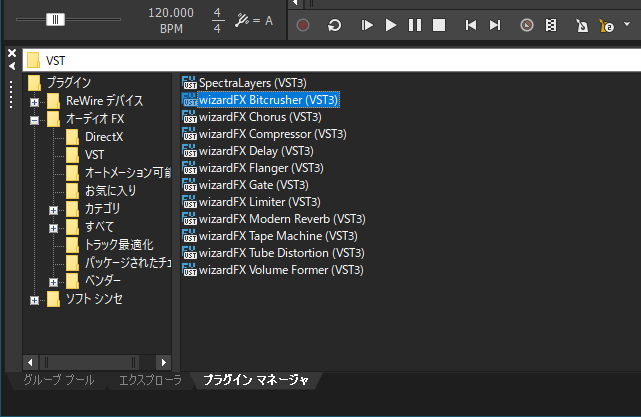
Task: Toggle the metronome count-in clock icon
Action: tap(527, 25)
